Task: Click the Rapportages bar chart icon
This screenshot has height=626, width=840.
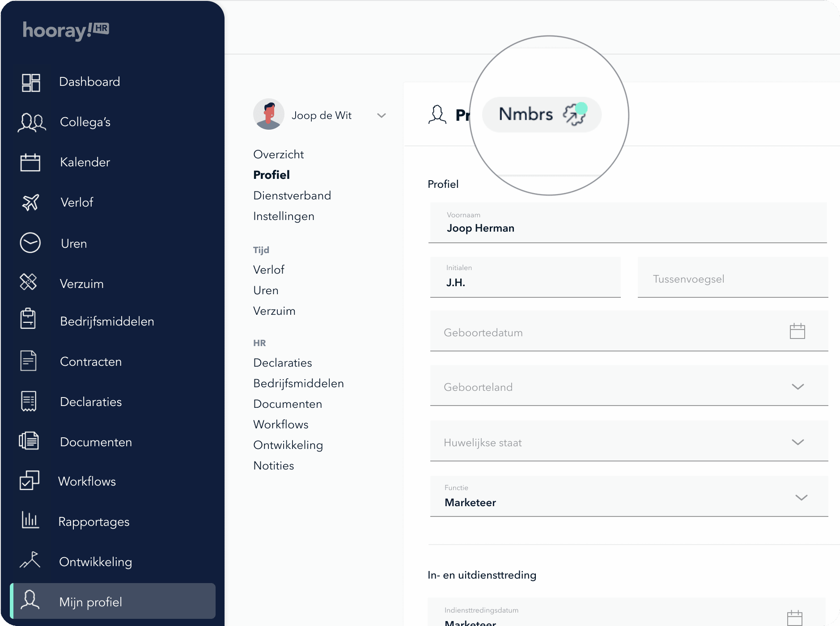Action: 30,520
